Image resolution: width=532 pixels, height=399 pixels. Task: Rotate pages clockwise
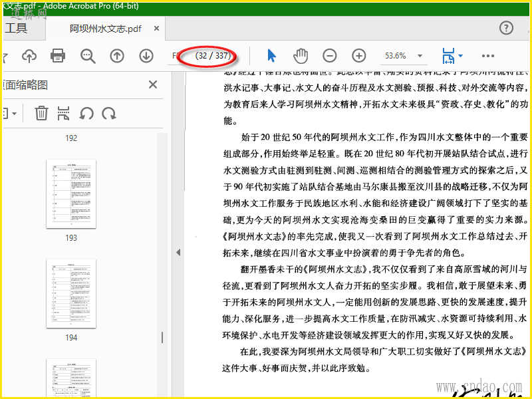point(109,113)
